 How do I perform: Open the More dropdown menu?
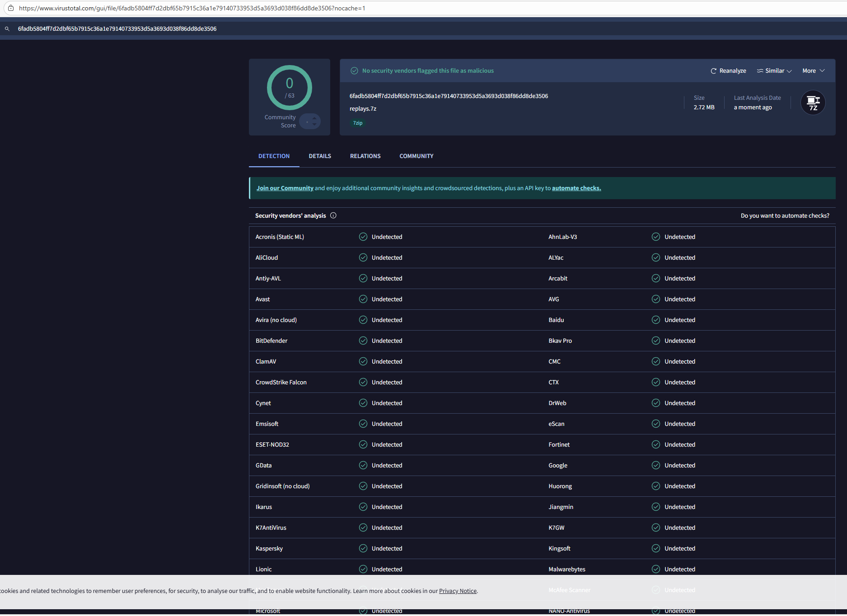pyautogui.click(x=814, y=71)
